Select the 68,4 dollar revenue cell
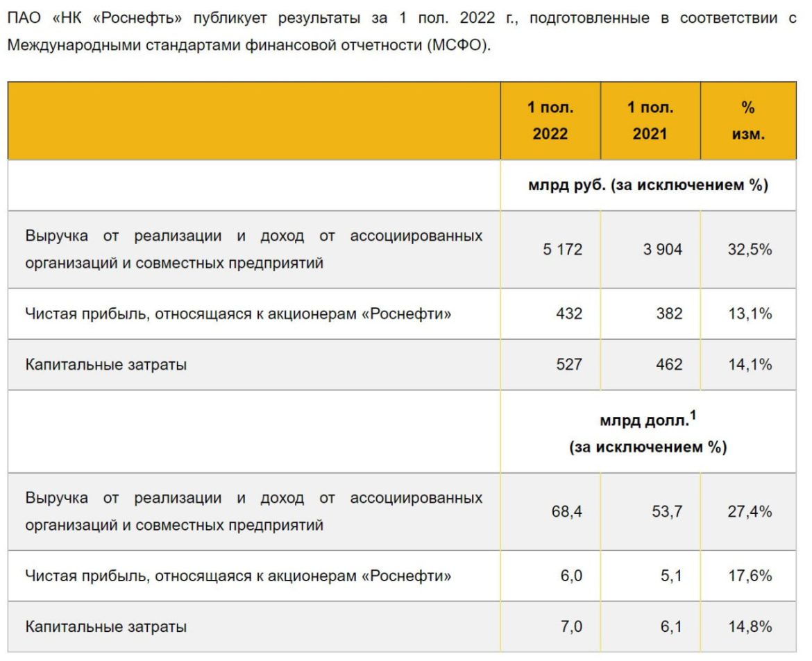 [567, 512]
